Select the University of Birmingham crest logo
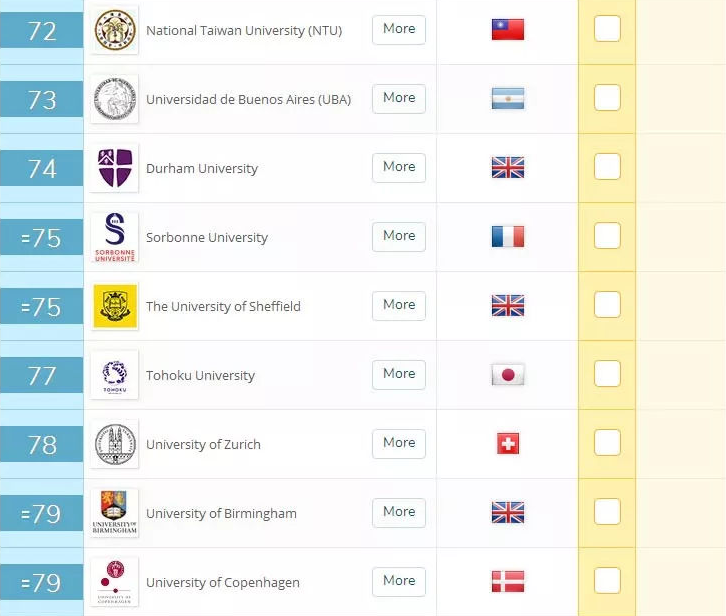The image size is (726, 616). 115,513
